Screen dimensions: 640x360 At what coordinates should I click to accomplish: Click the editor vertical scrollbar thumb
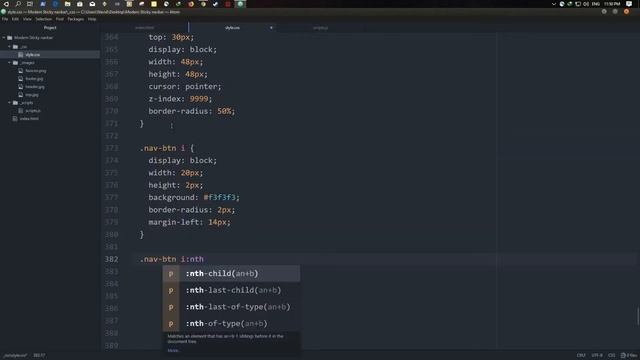638,316
